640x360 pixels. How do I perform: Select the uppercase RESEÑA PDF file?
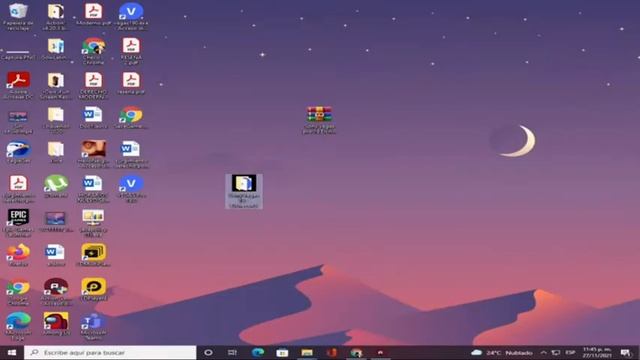(131, 51)
